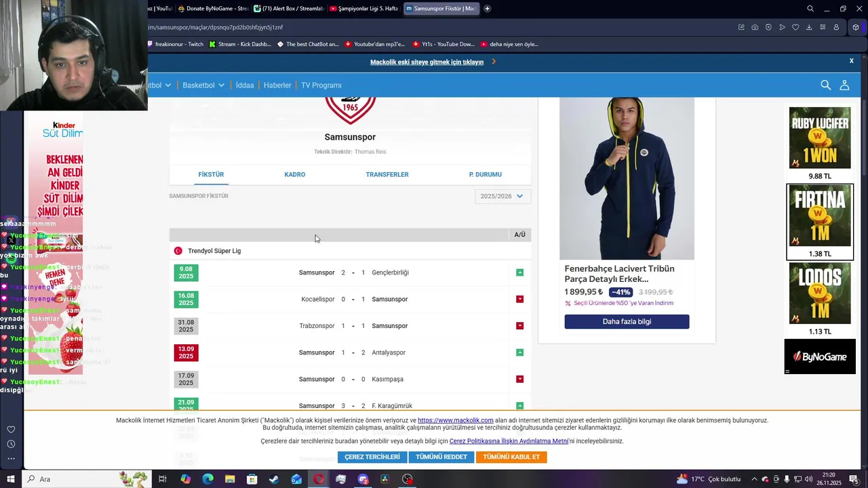Switch to the P. DURUMU tab
The width and height of the screenshot is (868, 488).
click(486, 174)
